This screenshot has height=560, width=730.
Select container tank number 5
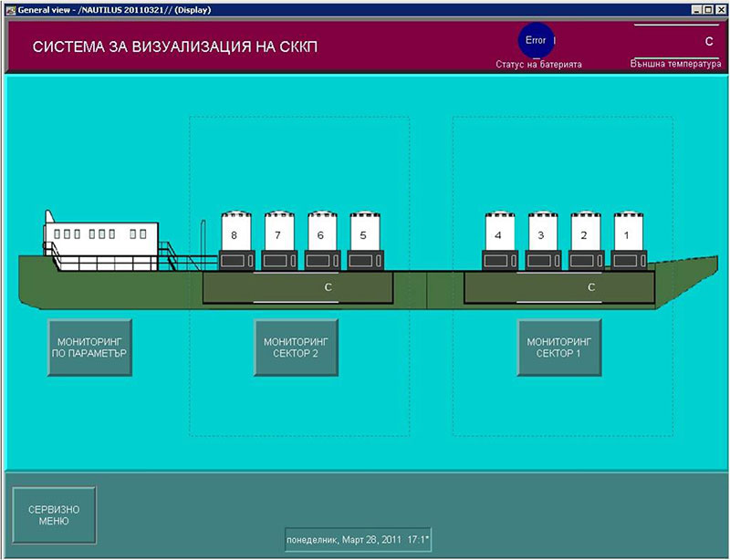pyautogui.click(x=363, y=234)
